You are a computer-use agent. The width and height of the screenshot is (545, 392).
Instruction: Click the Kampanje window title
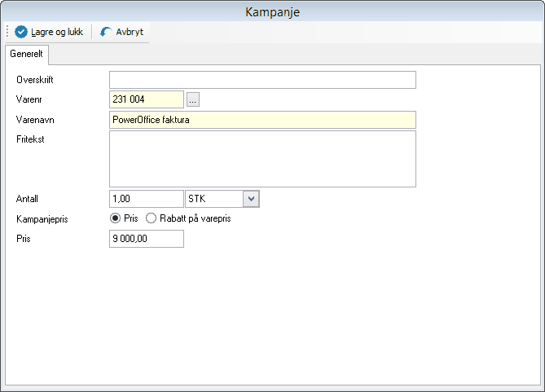tap(272, 12)
